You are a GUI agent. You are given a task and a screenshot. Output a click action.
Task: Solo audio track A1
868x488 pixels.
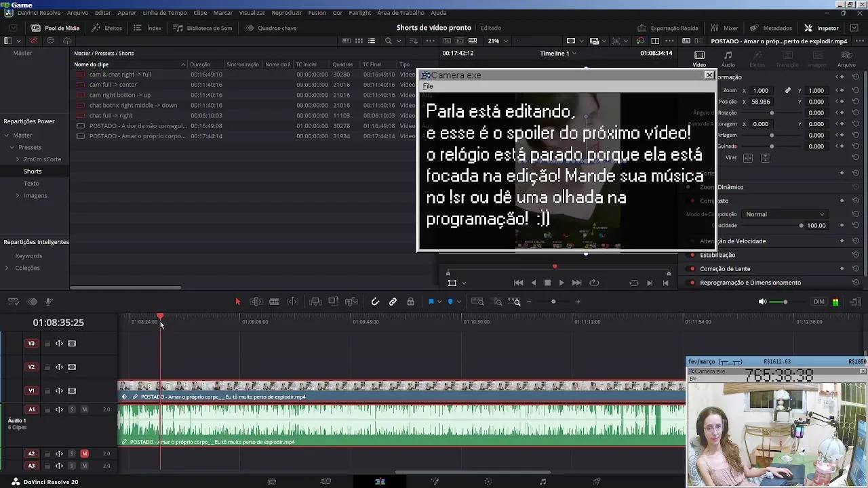[71, 409]
